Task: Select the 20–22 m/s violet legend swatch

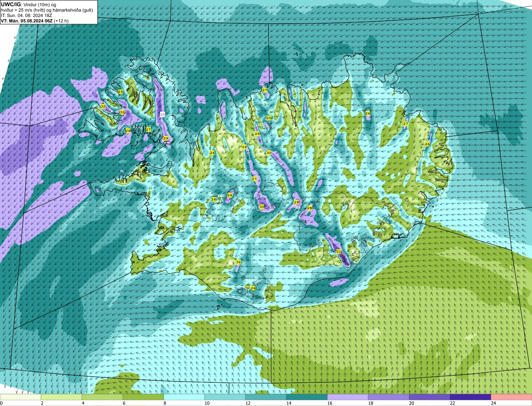Action: (x=430, y=397)
